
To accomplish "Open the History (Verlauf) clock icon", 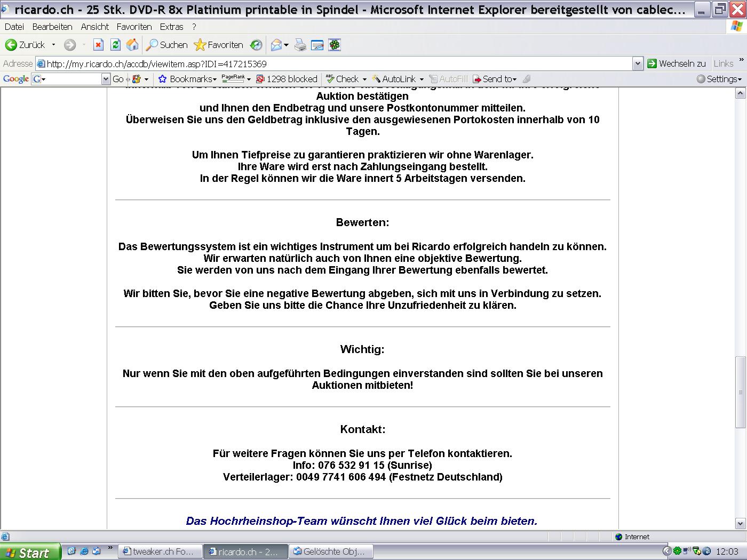I will pos(256,45).
